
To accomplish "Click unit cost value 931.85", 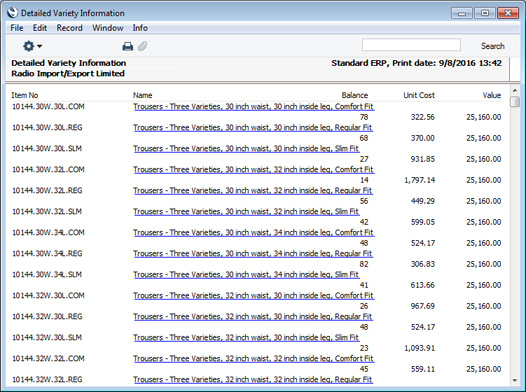I will [423, 159].
